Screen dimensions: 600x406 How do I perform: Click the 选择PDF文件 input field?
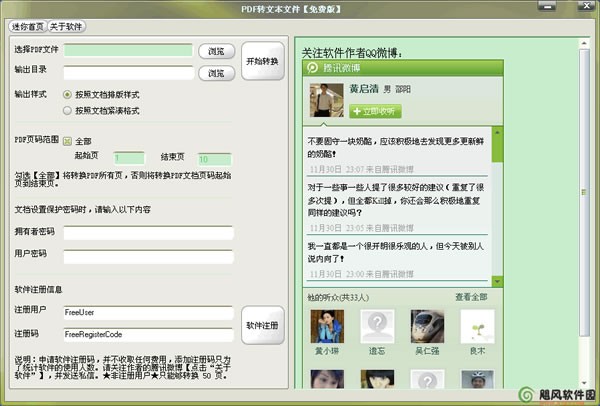pos(128,51)
